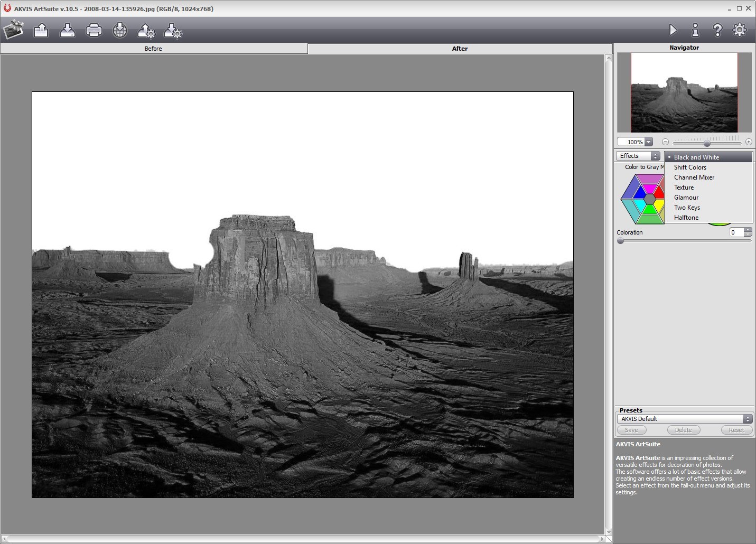Adjust the Navigator zoom slider handle
The height and width of the screenshot is (544, 756).
[x=707, y=143]
